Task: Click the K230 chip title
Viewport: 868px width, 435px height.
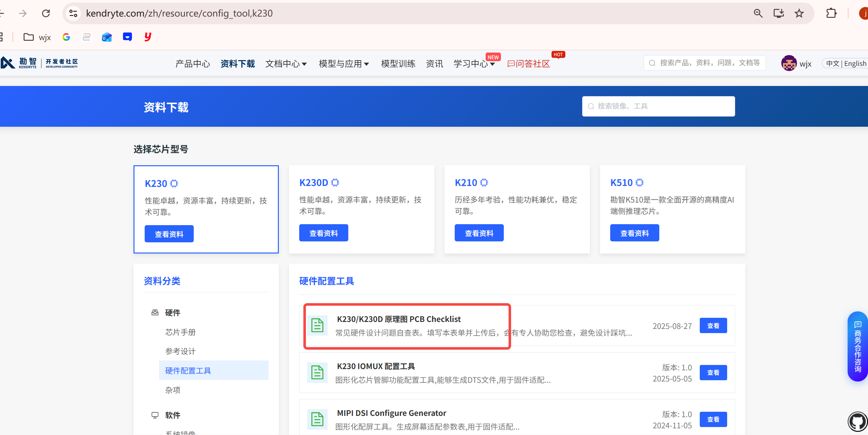Action: (x=156, y=183)
